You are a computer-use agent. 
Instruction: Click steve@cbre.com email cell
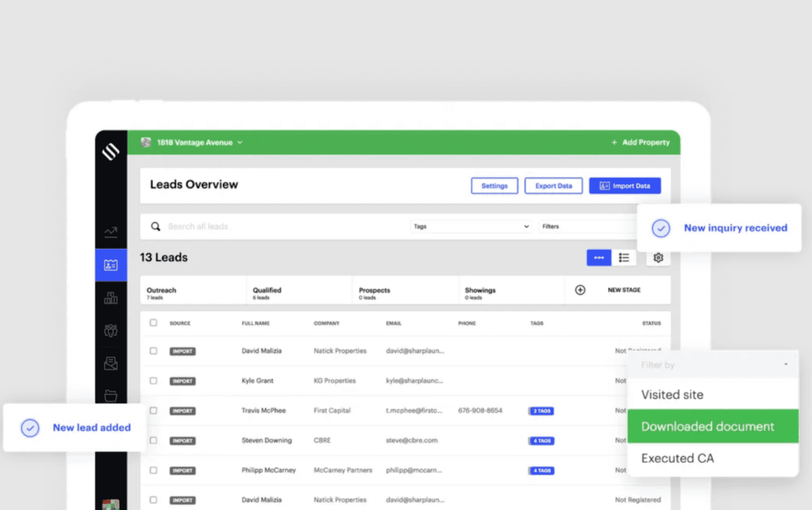pos(411,440)
